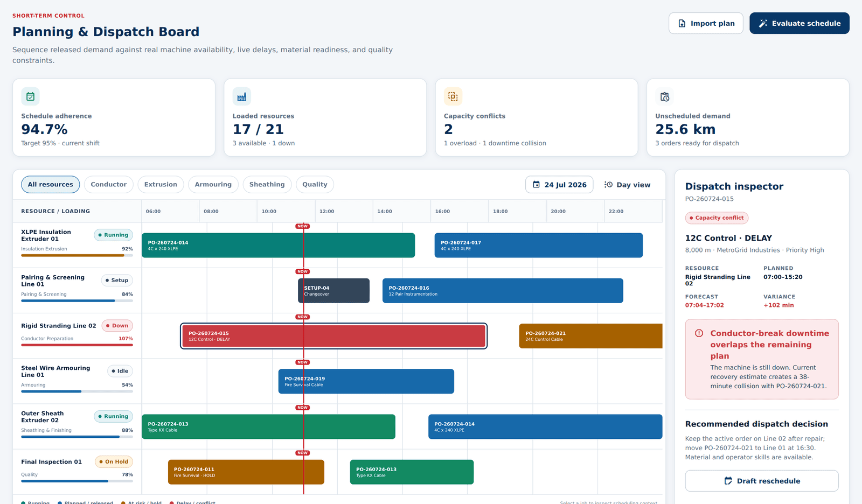This screenshot has width=862, height=504.
Task: Click the alert icon in downtime warning
Action: 699,333
